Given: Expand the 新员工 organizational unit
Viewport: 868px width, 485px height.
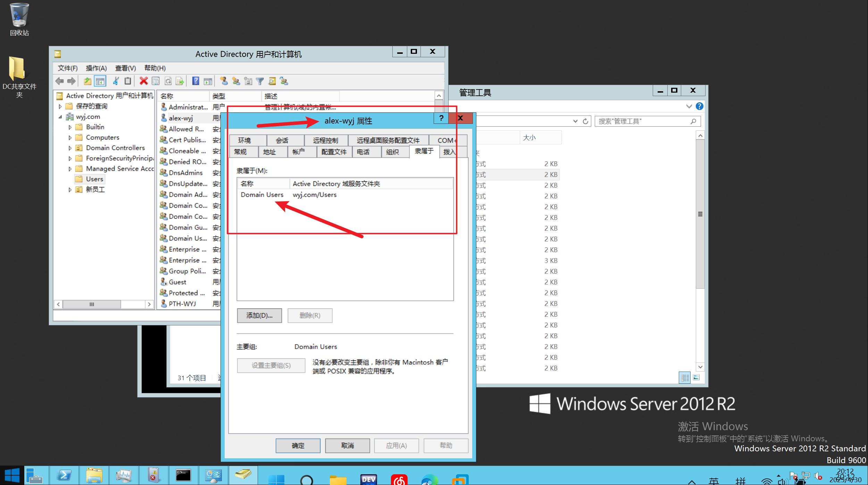Looking at the screenshot, I should click(70, 190).
